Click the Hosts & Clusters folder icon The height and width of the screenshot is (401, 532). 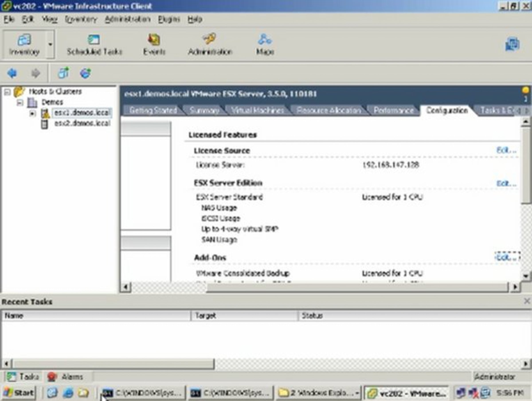[19, 91]
